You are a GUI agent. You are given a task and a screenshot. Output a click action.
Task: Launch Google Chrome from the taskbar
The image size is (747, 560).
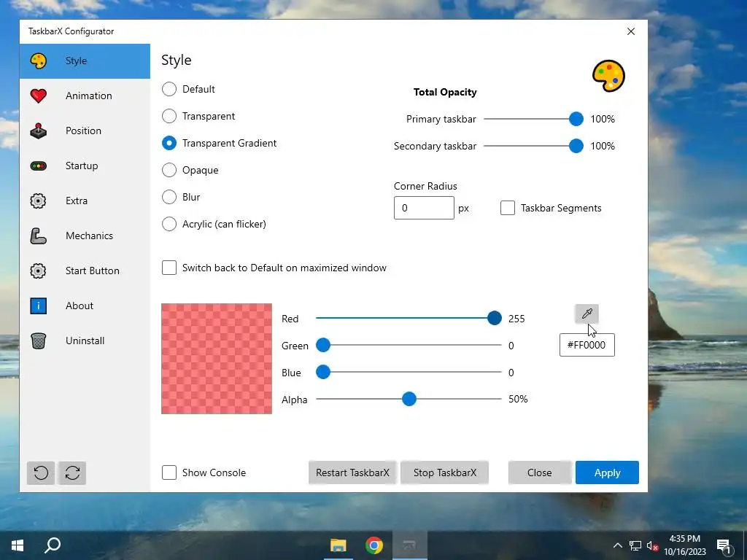point(374,545)
